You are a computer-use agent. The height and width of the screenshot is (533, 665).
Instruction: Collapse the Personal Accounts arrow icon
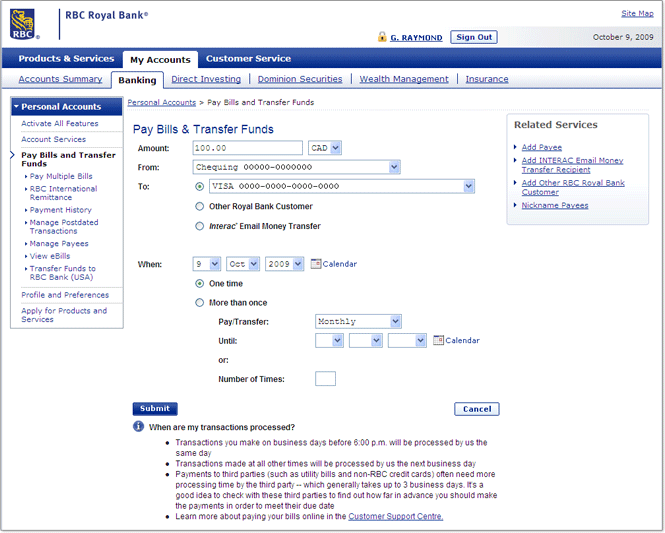(17, 106)
